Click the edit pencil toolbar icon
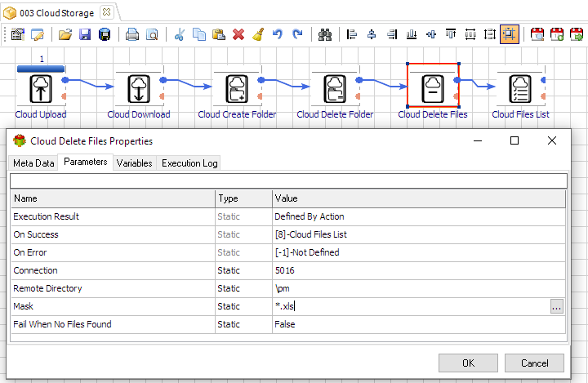588x383 pixels. pyautogui.click(x=37, y=34)
